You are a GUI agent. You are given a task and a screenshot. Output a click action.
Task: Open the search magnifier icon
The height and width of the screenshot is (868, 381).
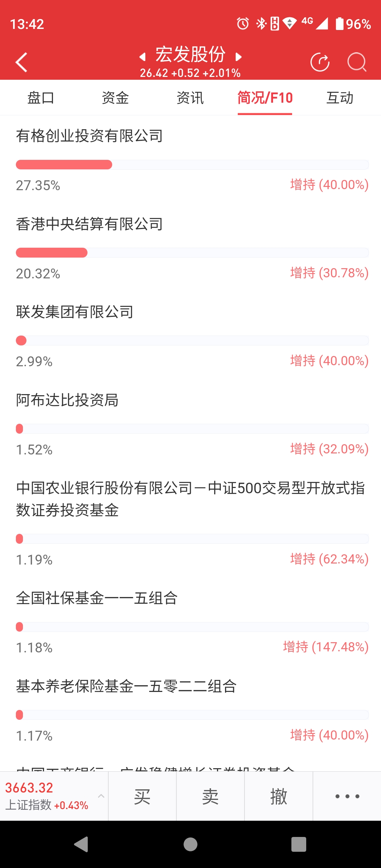(x=357, y=62)
